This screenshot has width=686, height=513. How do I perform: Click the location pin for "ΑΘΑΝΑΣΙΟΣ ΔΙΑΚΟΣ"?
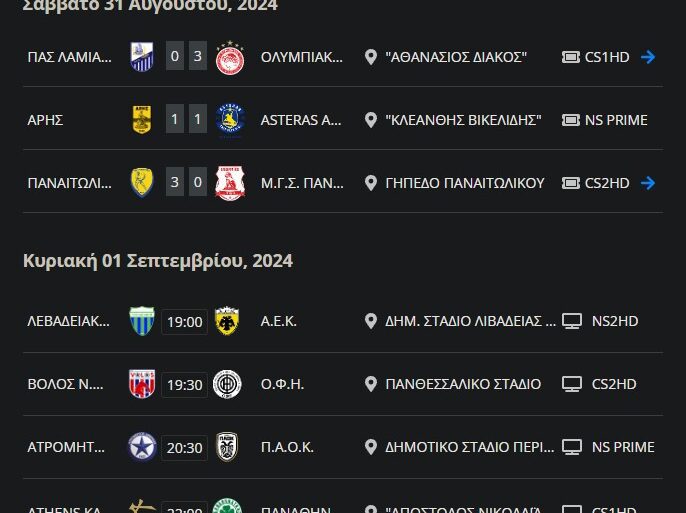tap(371, 57)
